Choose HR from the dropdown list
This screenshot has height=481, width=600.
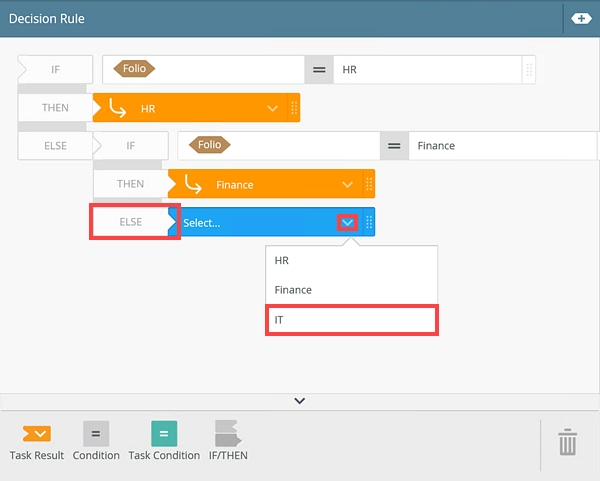point(351,261)
